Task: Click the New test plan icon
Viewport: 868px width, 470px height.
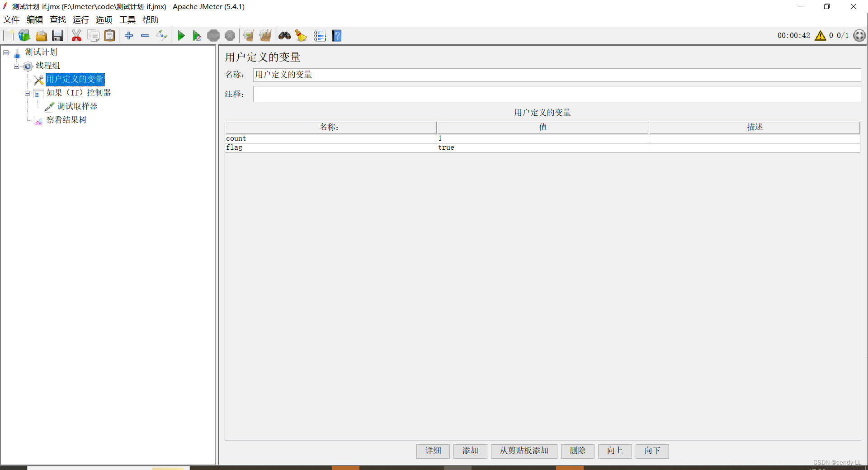Action: [x=9, y=36]
